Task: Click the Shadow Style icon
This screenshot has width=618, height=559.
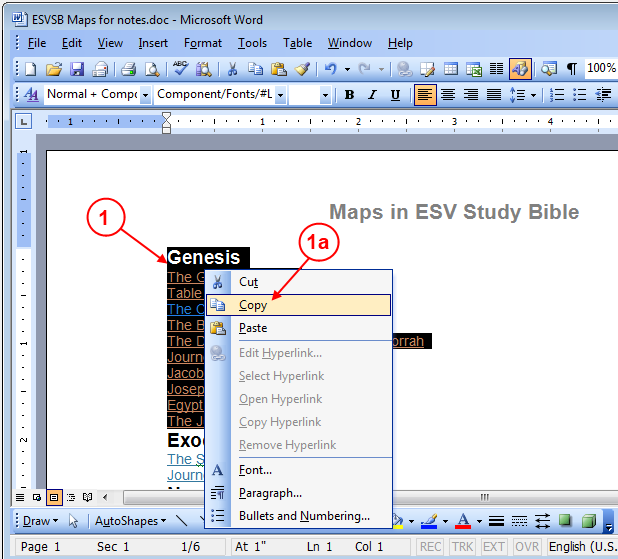Action: pyautogui.click(x=566, y=521)
